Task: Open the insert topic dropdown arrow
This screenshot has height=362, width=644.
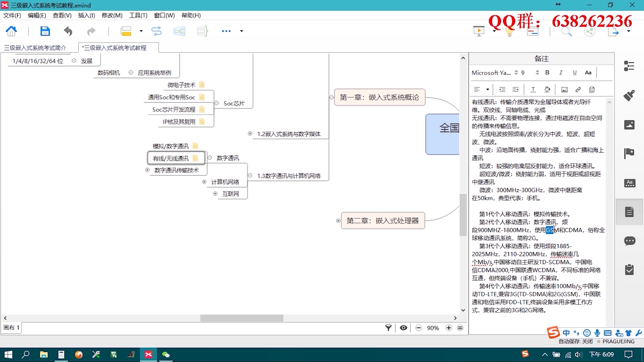Action: pyautogui.click(x=141, y=31)
